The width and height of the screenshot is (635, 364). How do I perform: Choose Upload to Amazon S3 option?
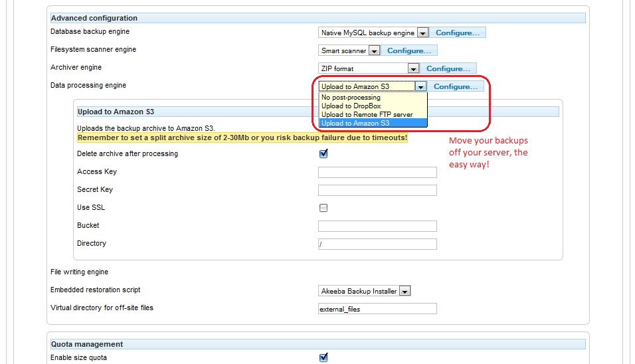(x=373, y=123)
